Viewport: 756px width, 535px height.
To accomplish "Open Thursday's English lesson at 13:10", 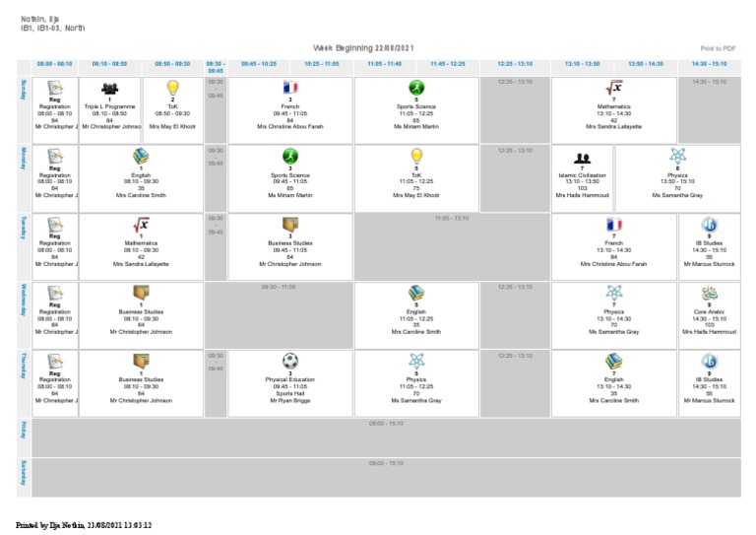I will pyautogui.click(x=613, y=380).
